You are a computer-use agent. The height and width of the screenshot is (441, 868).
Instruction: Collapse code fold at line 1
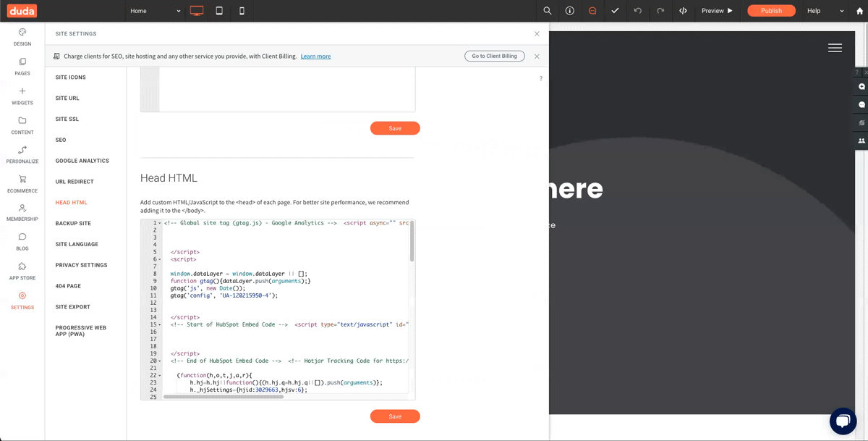click(160, 223)
